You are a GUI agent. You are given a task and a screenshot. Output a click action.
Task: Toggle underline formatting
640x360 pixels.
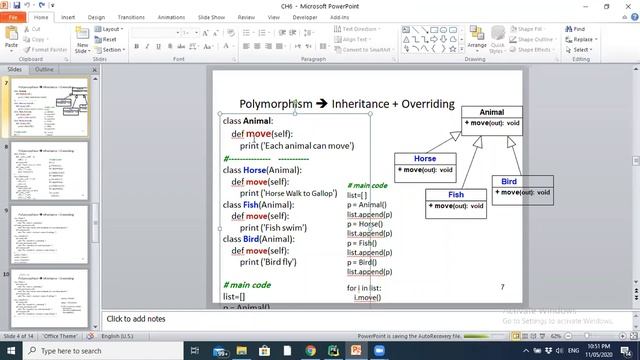[x=158, y=47]
